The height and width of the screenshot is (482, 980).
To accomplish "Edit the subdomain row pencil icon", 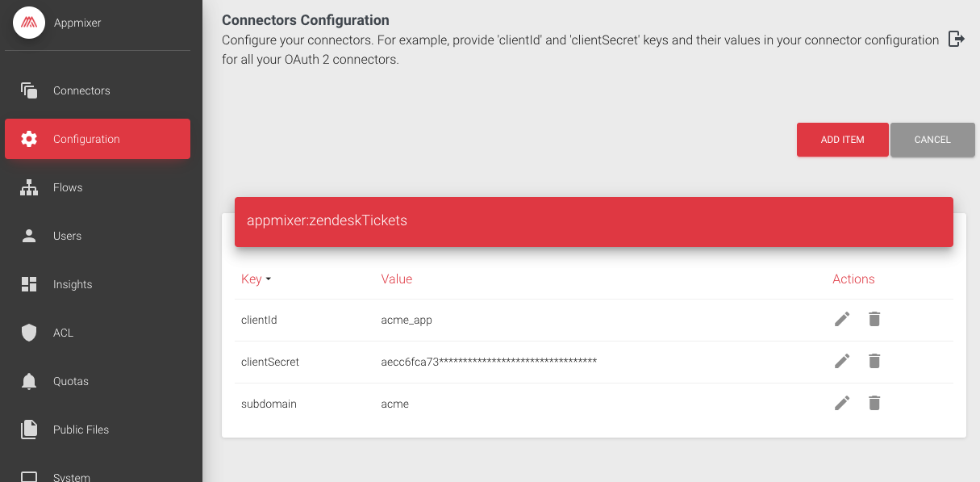I will coord(842,402).
